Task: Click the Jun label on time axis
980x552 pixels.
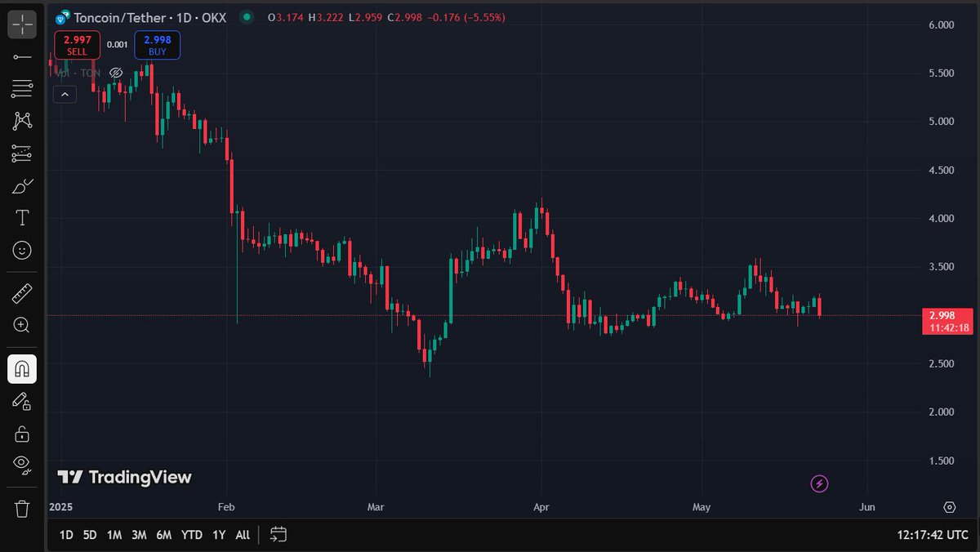Action: [867, 507]
